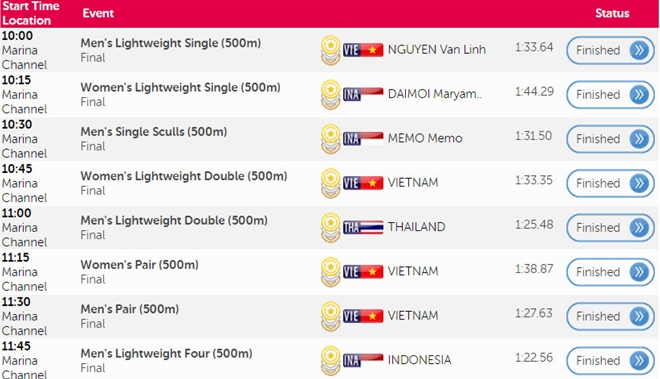This screenshot has width=660, height=379.
Task: Open Finished button for Men's Lightweight Four
Action: 610,360
